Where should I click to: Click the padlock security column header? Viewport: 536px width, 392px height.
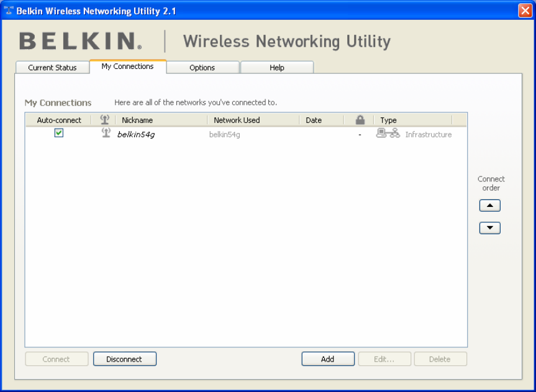pyautogui.click(x=360, y=120)
